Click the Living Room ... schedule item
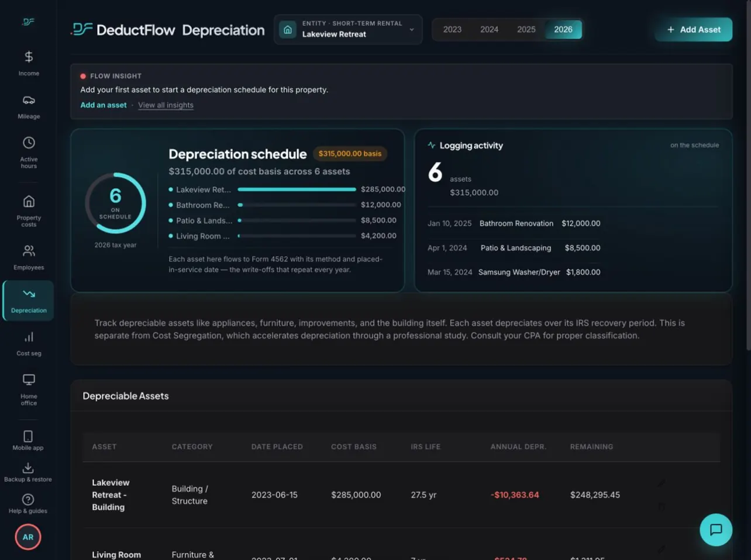751x560 pixels. 283,236
